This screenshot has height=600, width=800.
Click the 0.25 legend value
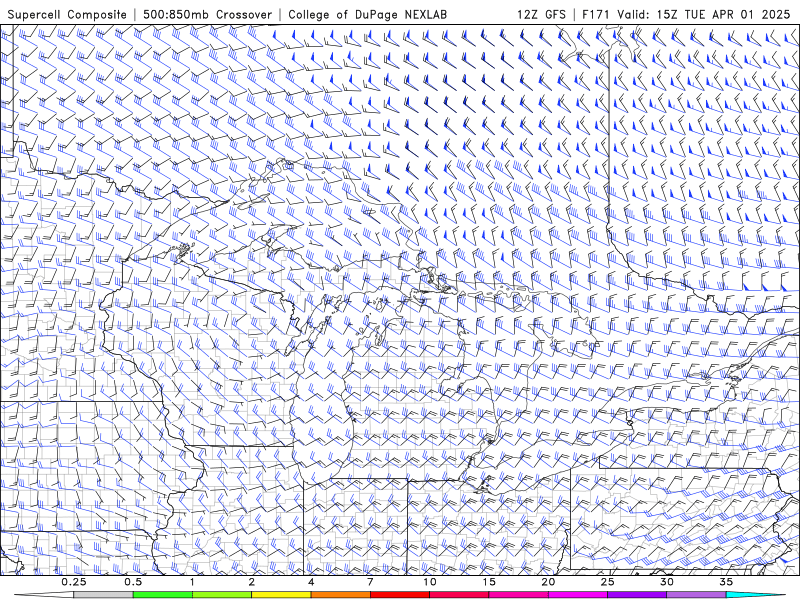[x=74, y=582]
